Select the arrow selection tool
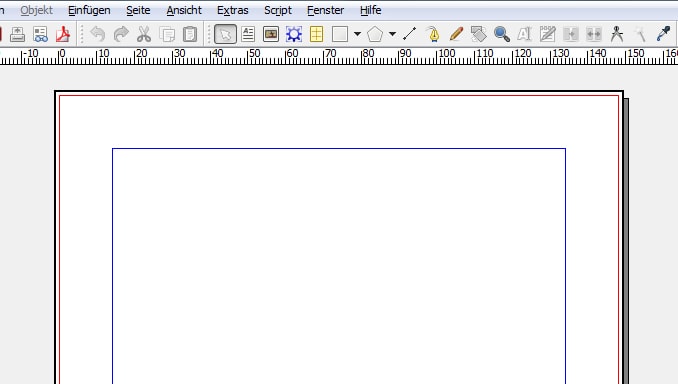 (x=225, y=34)
